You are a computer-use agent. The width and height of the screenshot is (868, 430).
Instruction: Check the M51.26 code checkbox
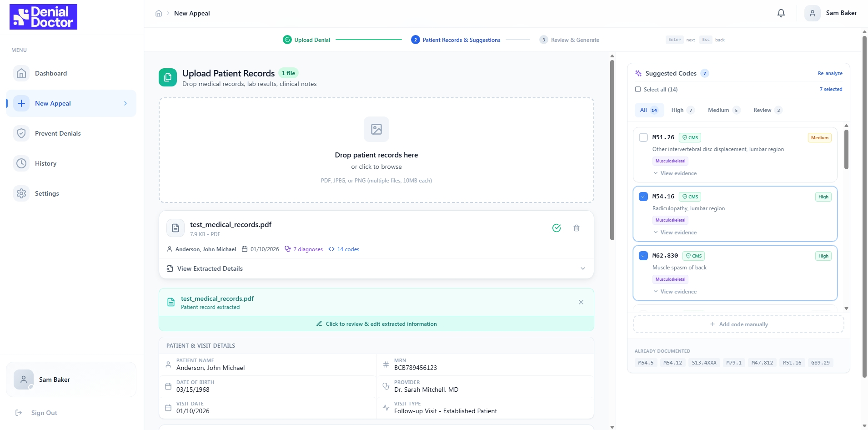click(x=643, y=137)
